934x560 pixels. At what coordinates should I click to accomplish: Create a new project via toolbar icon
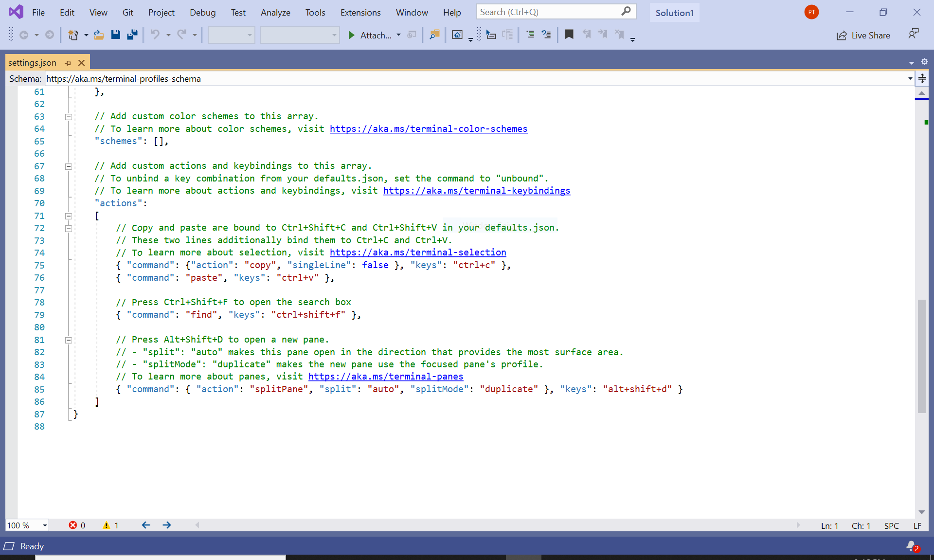pos(73,35)
